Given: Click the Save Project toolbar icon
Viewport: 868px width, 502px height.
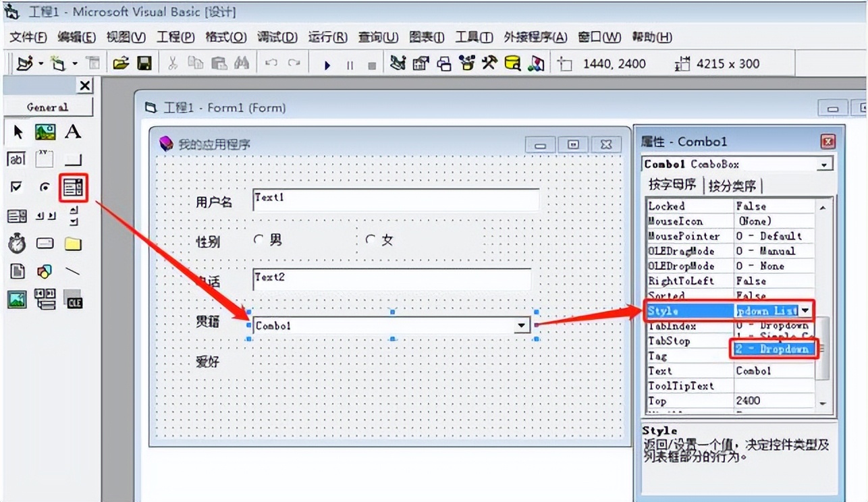Looking at the screenshot, I should point(144,63).
